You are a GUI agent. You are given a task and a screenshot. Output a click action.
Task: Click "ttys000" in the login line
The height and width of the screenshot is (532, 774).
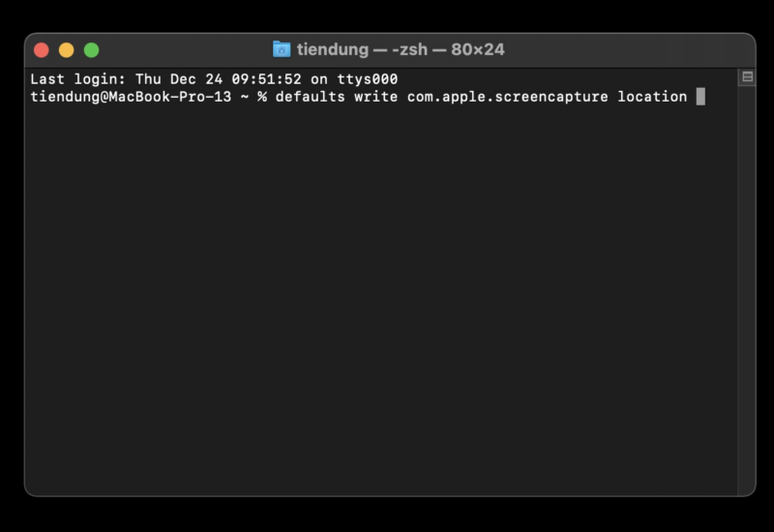(367, 79)
